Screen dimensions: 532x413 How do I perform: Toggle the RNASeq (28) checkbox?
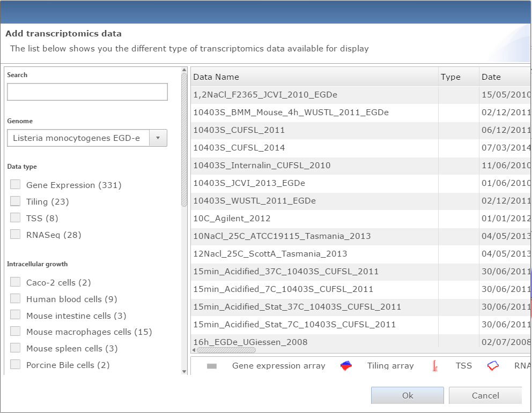[16, 235]
